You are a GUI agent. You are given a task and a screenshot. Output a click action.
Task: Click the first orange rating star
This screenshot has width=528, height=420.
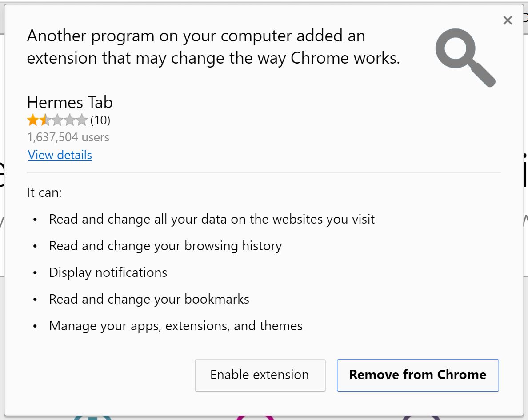click(x=33, y=120)
